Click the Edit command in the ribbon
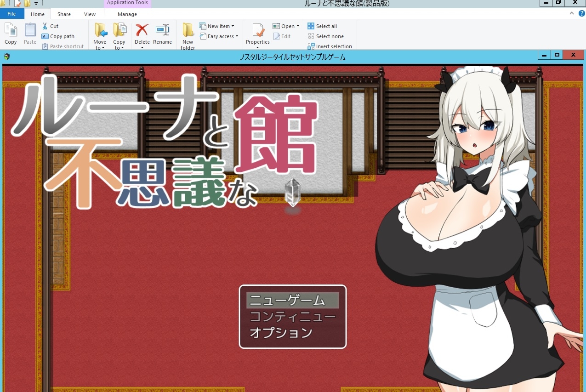Image resolution: width=586 pixels, height=392 pixels. coord(282,36)
